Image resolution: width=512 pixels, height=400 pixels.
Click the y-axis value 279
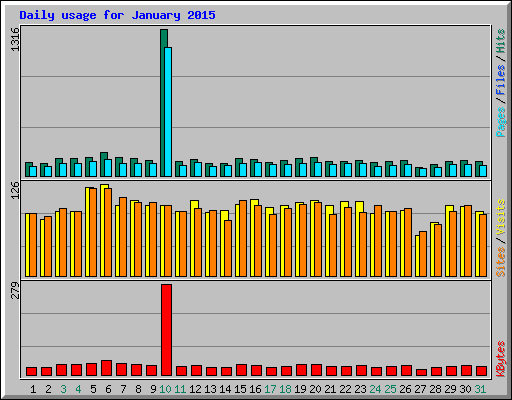coord(15,290)
